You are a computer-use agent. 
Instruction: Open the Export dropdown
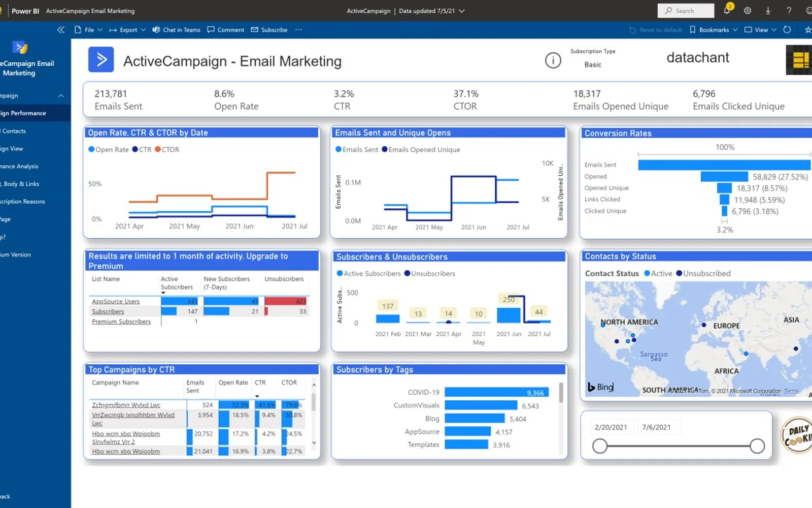tap(127, 30)
